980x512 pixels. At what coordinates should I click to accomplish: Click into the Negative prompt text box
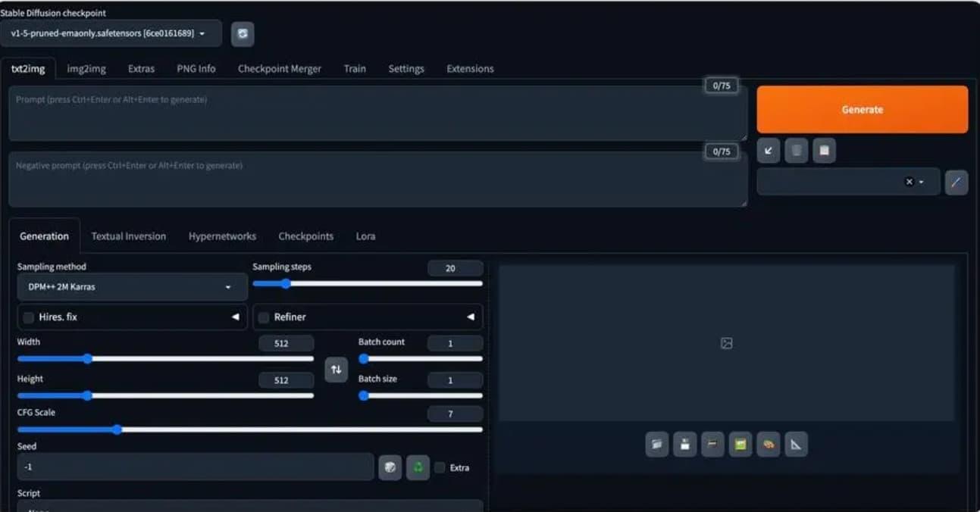coord(377,180)
